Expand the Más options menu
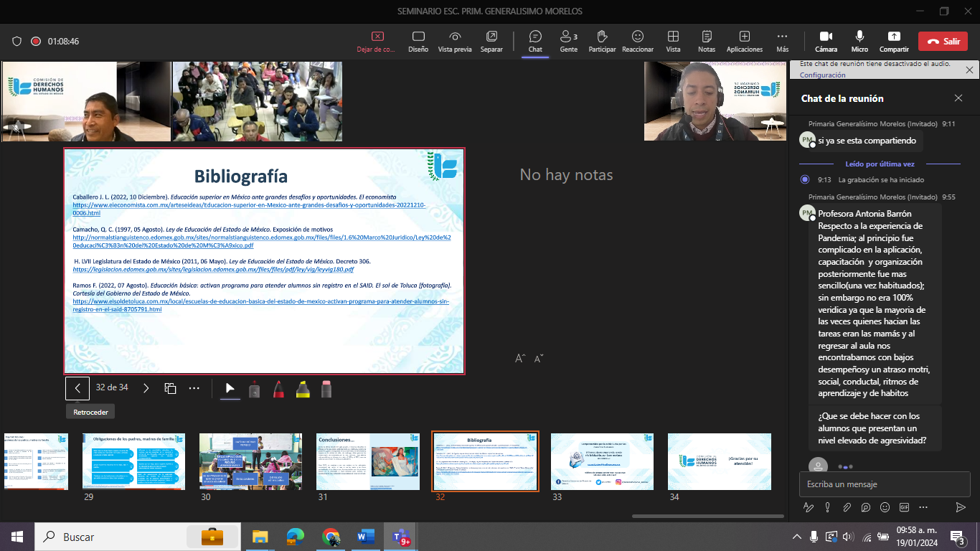Viewport: 980px width, 551px height. tap(782, 41)
